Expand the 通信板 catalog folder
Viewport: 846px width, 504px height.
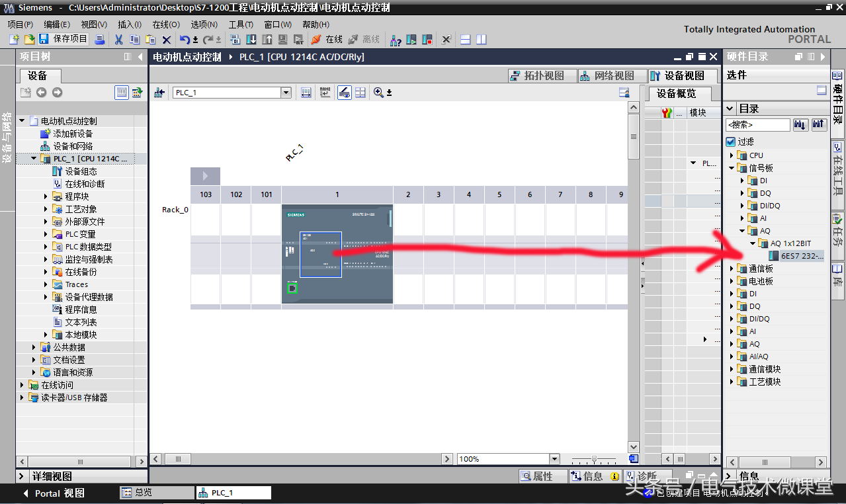732,269
